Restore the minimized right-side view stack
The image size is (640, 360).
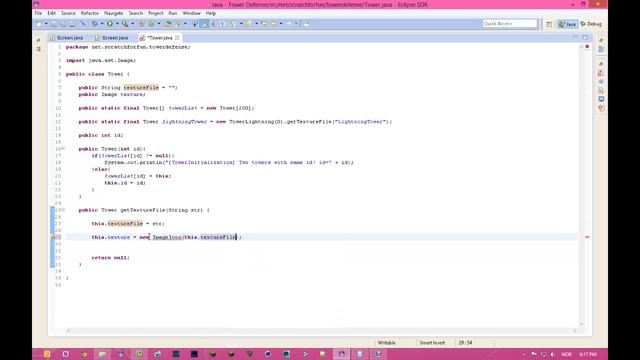pos(601,40)
